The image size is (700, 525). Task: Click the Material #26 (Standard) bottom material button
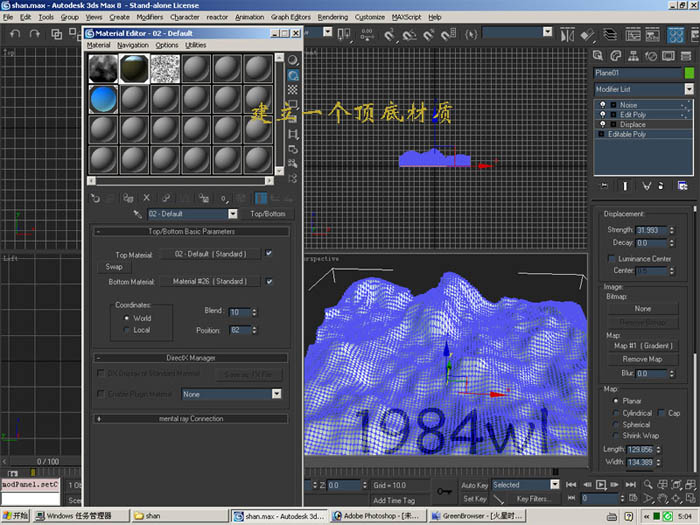tap(210, 281)
